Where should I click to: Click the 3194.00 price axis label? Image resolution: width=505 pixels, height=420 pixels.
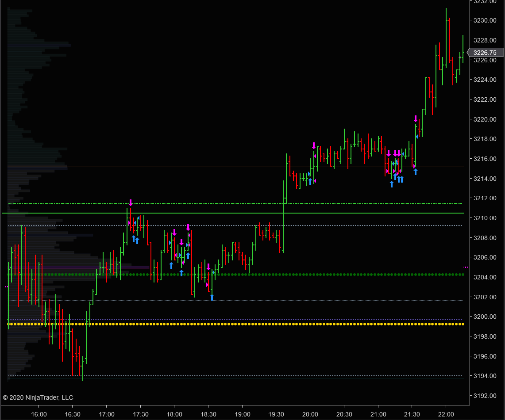(x=485, y=376)
